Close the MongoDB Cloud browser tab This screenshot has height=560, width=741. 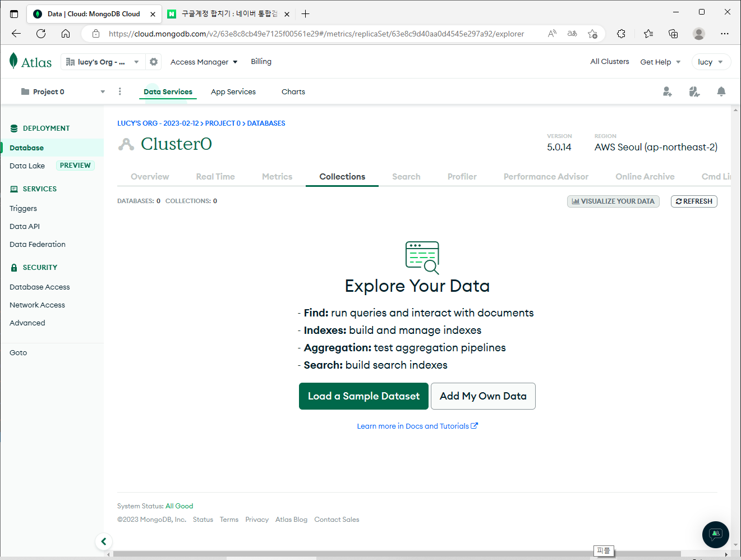(x=153, y=14)
